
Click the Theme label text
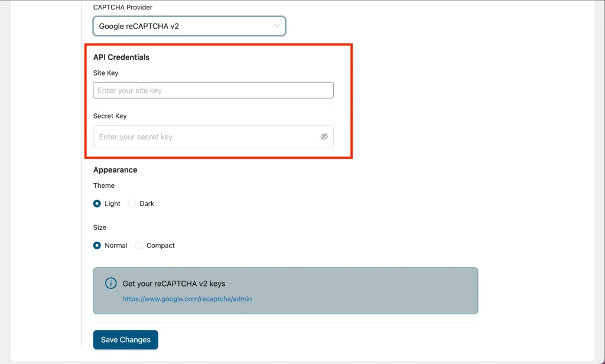click(104, 186)
